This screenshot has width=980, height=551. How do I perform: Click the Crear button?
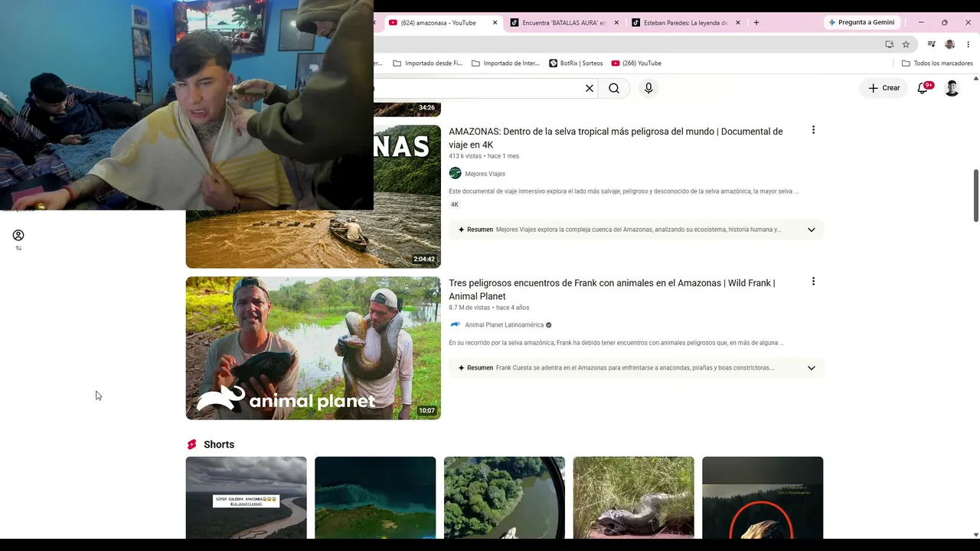884,88
